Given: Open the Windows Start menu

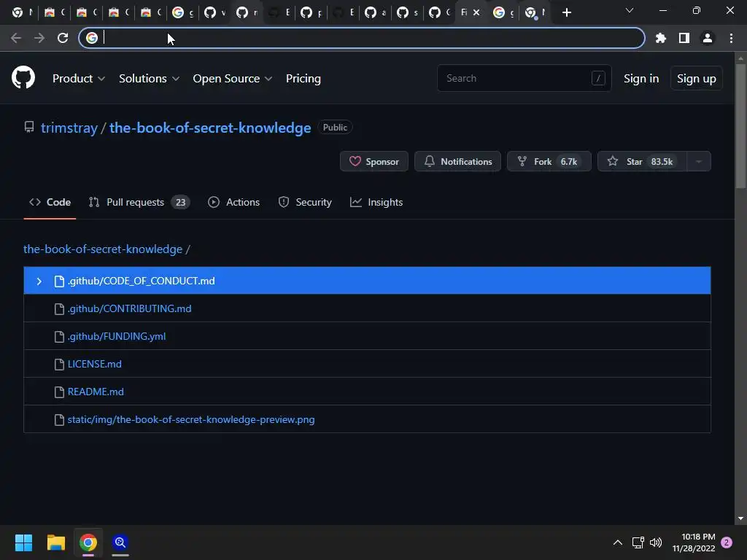Looking at the screenshot, I should point(23,542).
